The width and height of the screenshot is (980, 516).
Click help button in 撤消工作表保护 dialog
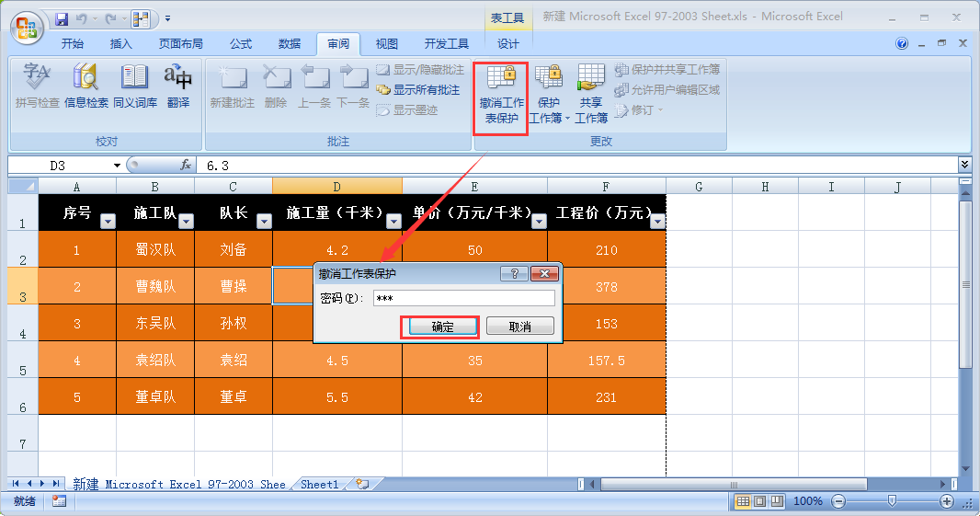click(515, 273)
